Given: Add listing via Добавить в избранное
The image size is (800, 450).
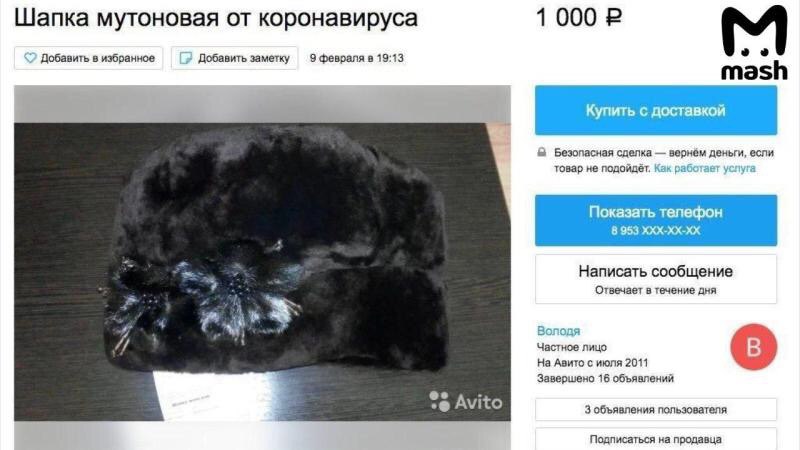Looking at the screenshot, I should click(88, 58).
